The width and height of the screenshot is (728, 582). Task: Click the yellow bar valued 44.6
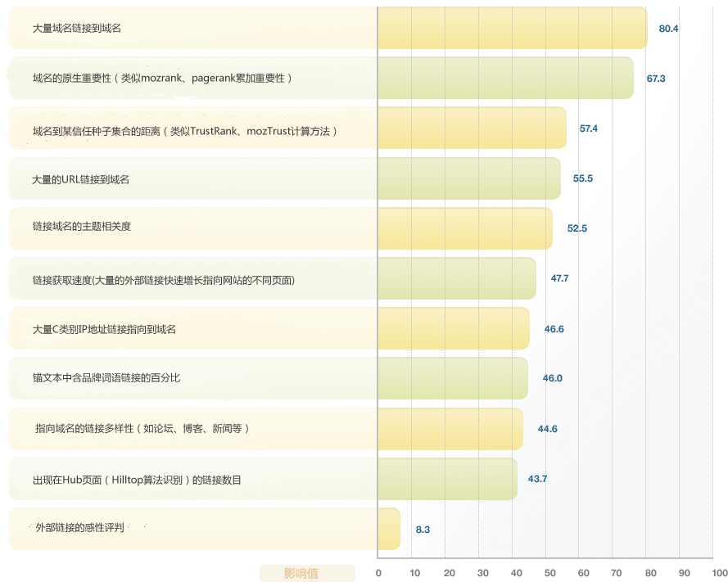pyautogui.click(x=450, y=429)
